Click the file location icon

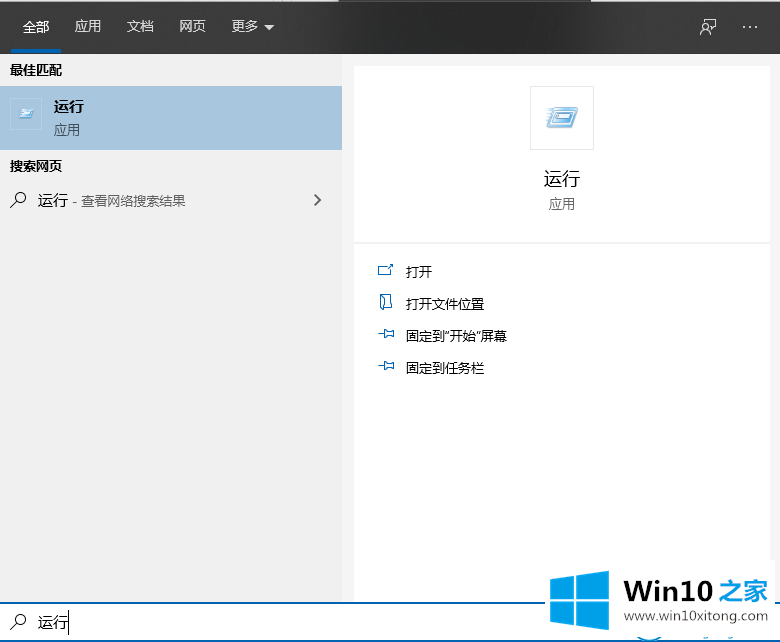[386, 302]
